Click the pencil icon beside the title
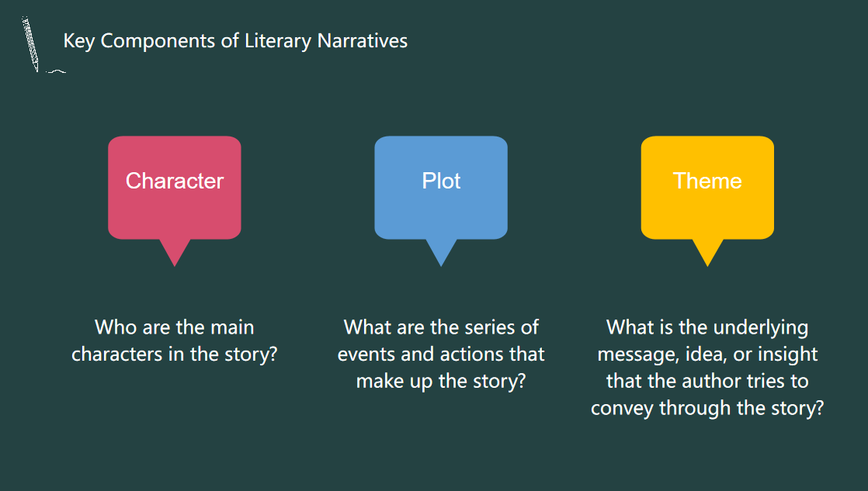The height and width of the screenshot is (491, 868). pyautogui.click(x=31, y=43)
